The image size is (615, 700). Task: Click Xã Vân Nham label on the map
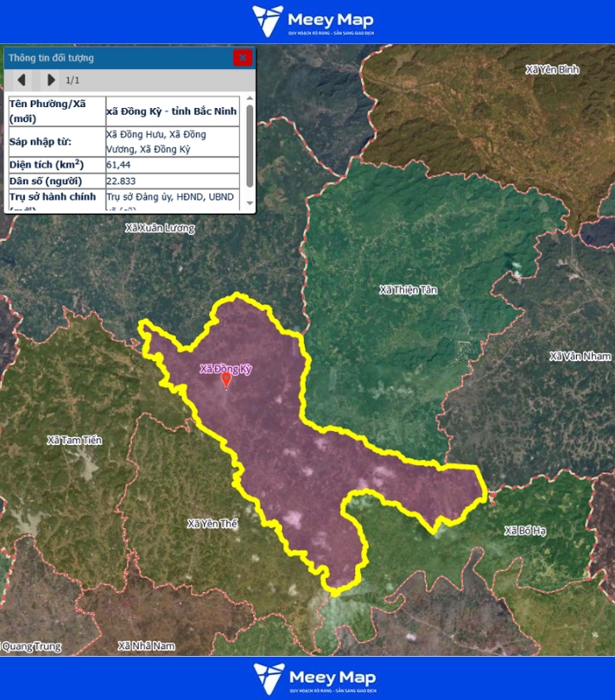[x=580, y=356]
